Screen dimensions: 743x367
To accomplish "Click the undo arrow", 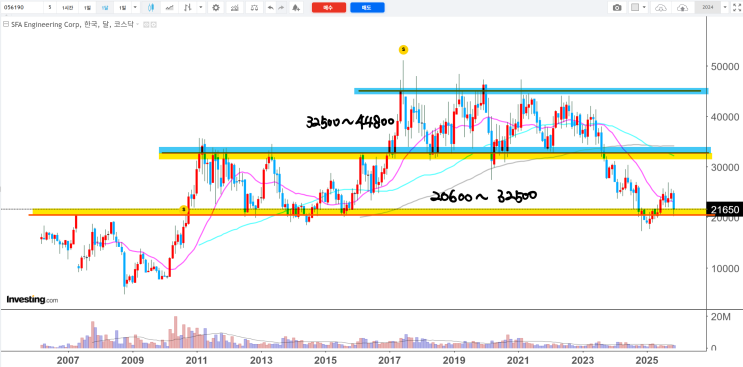I will tap(271, 8).
